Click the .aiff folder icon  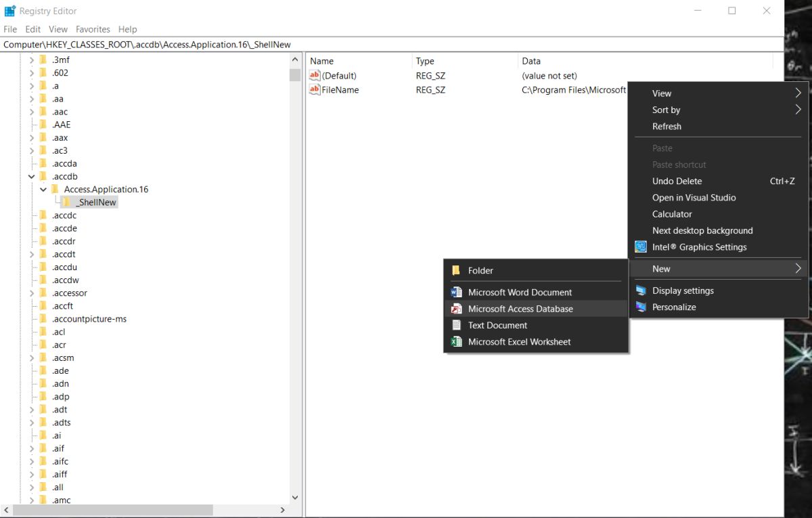(43, 474)
